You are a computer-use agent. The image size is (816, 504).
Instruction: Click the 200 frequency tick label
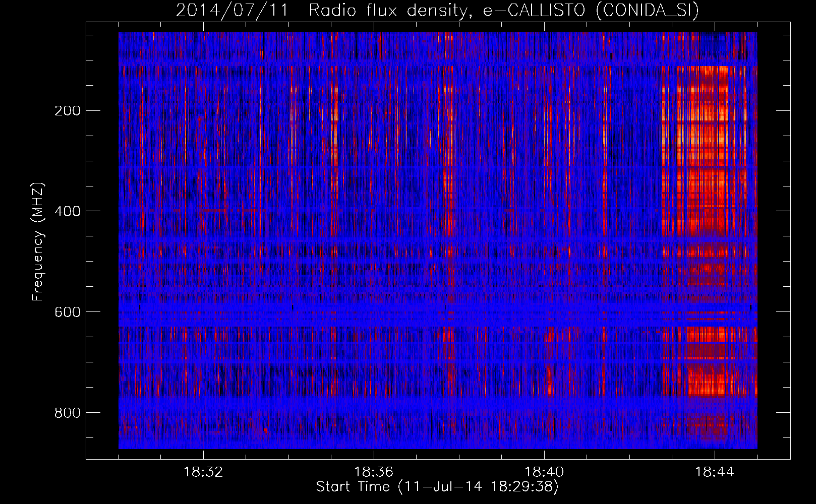coord(68,110)
